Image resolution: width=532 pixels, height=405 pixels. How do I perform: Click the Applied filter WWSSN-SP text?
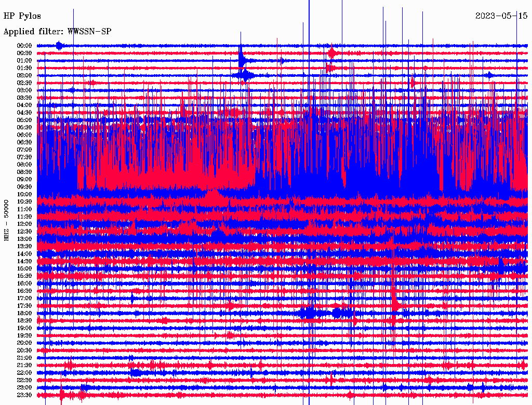coord(57,32)
